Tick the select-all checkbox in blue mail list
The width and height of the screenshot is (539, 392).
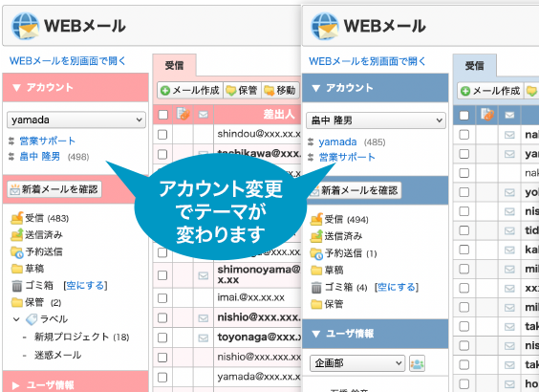464,115
